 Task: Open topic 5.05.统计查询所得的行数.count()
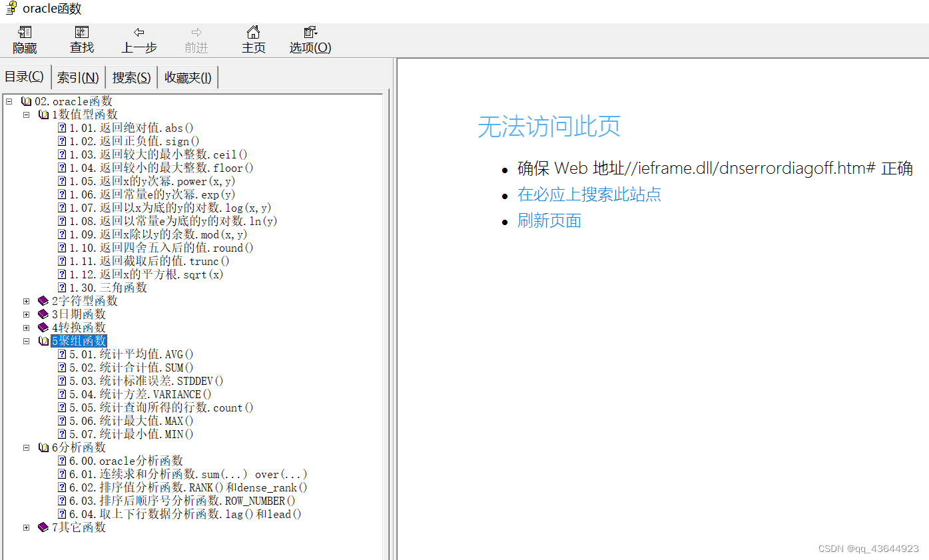tap(161, 408)
